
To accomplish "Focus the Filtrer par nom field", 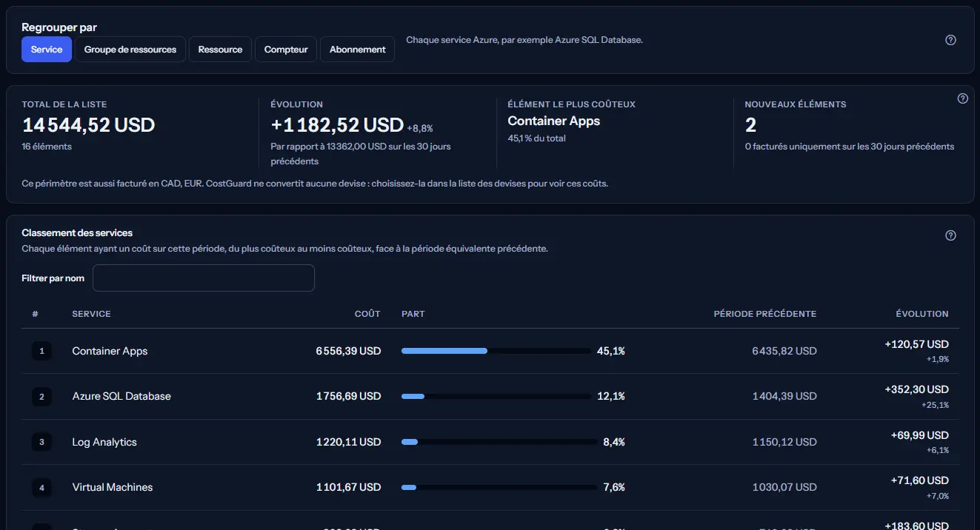I will [204, 278].
